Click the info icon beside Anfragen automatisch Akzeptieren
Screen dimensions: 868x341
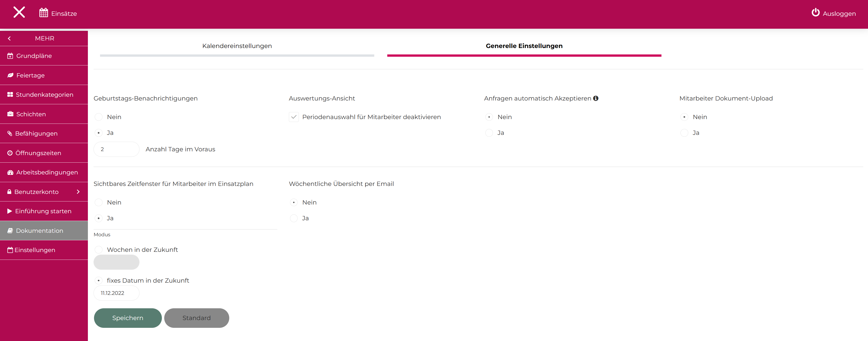tap(596, 98)
